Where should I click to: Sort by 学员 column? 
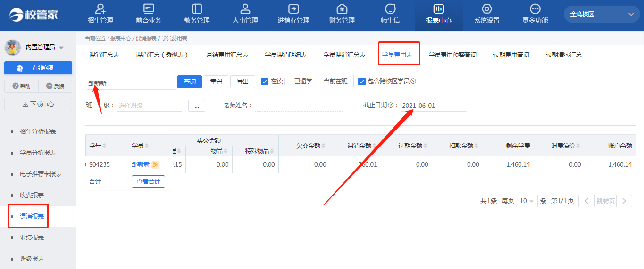[x=146, y=146]
